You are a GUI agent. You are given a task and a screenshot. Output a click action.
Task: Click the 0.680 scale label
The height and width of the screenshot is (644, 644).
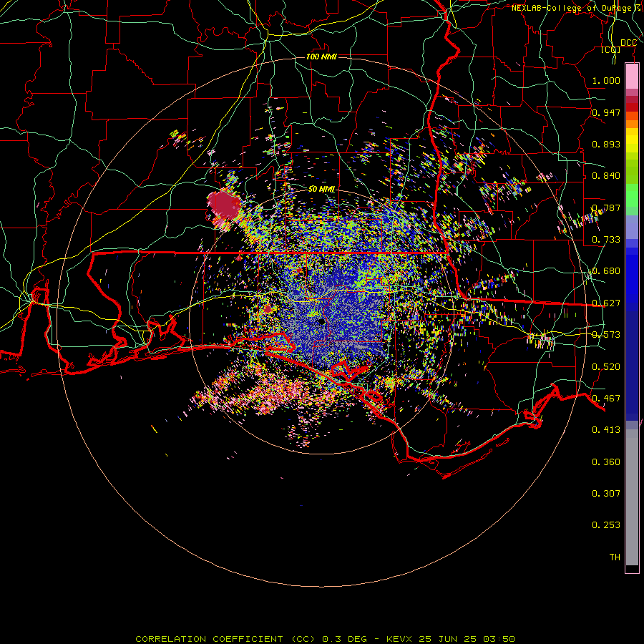click(606, 271)
